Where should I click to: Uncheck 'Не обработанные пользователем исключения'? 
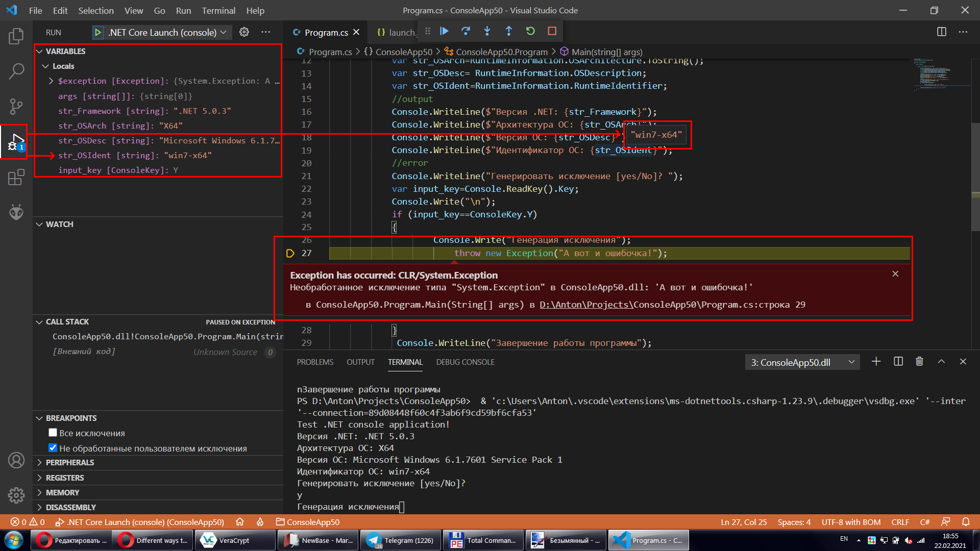click(x=53, y=447)
